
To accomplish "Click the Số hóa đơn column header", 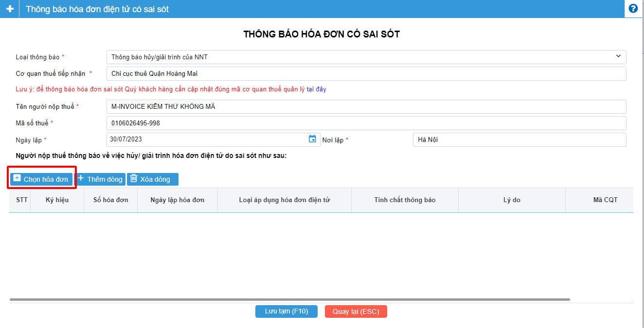I will click(x=111, y=200).
